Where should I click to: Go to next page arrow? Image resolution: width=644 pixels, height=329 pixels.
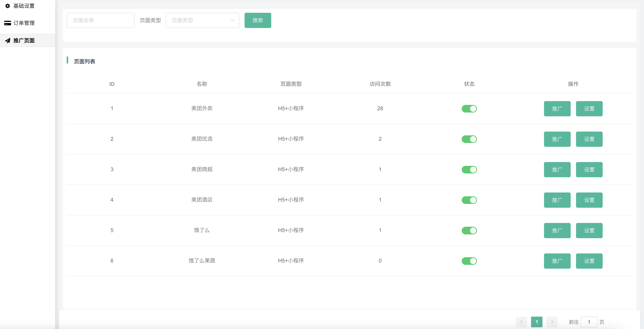pos(552,322)
